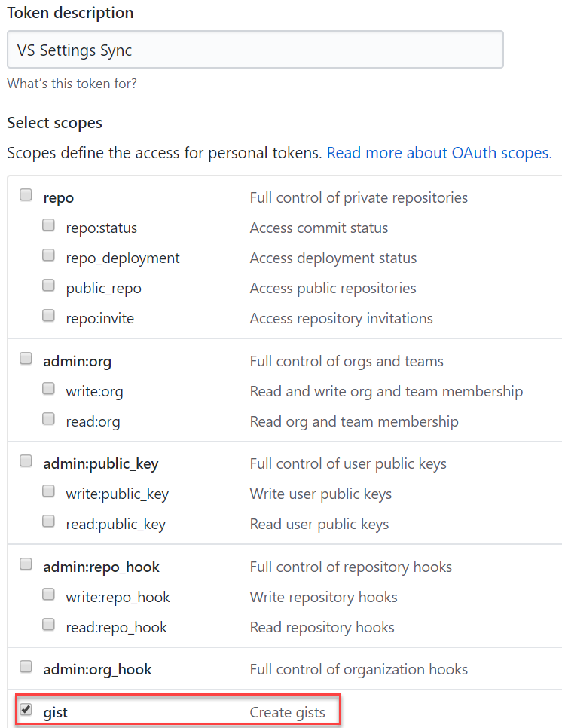
Task: Tick the write:org checkbox
Action: 48,389
